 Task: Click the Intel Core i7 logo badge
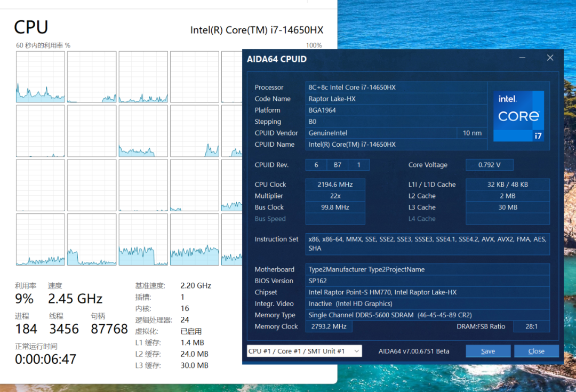(518, 116)
